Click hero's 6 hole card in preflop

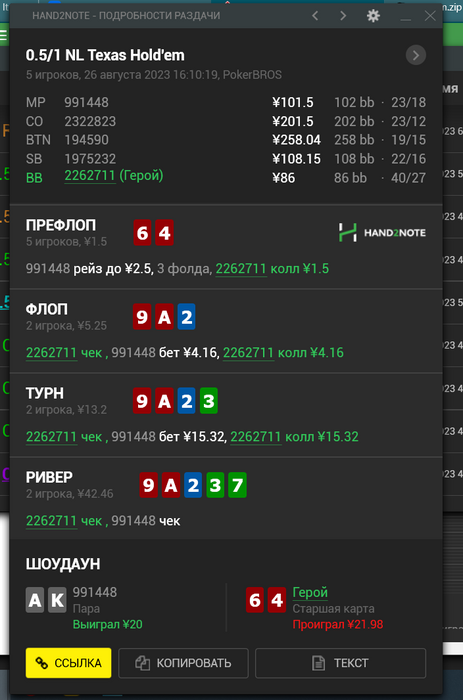tap(142, 233)
